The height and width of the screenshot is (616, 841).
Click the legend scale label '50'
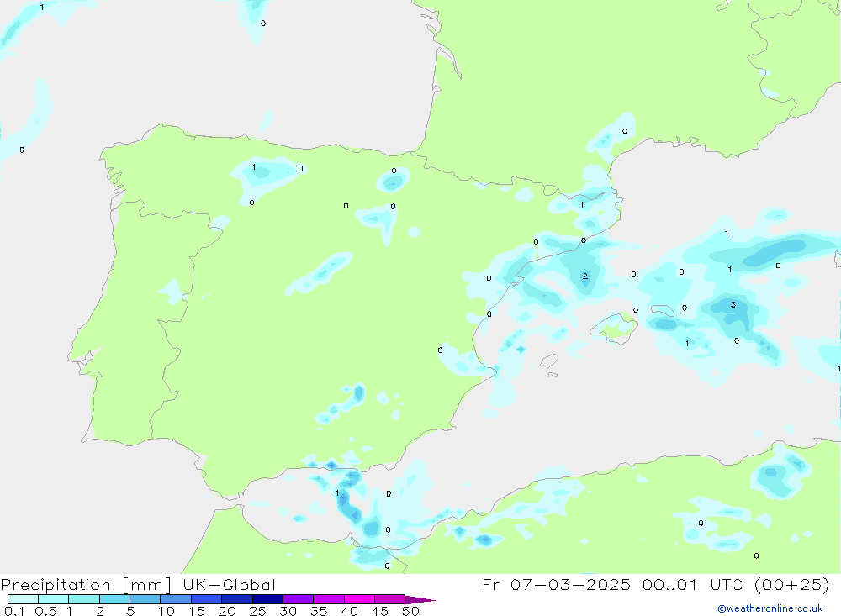(411, 611)
